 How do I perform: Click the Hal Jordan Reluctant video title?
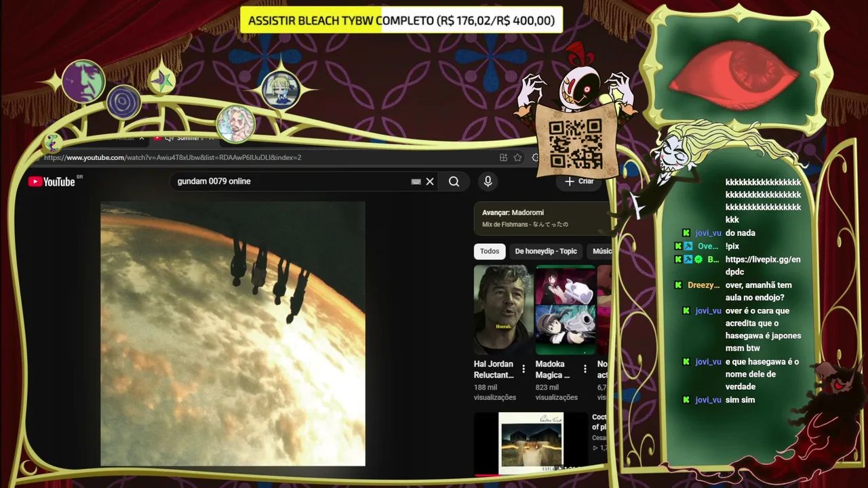click(x=494, y=369)
